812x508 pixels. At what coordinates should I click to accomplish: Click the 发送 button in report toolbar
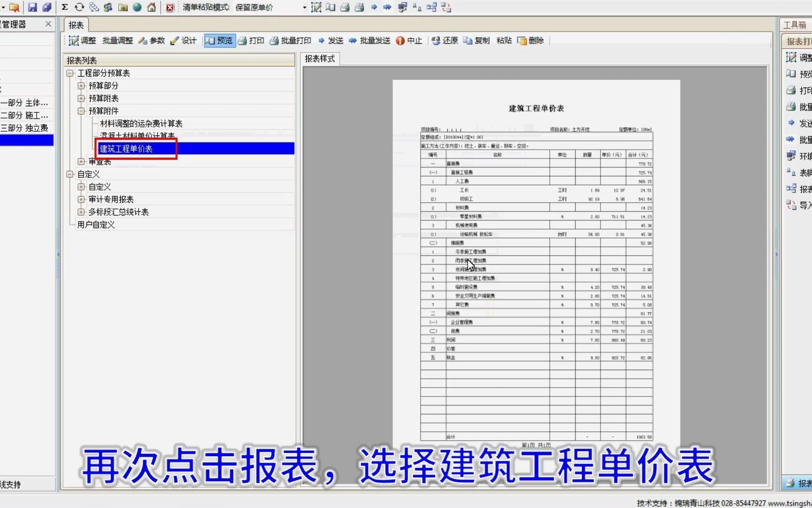click(x=330, y=40)
